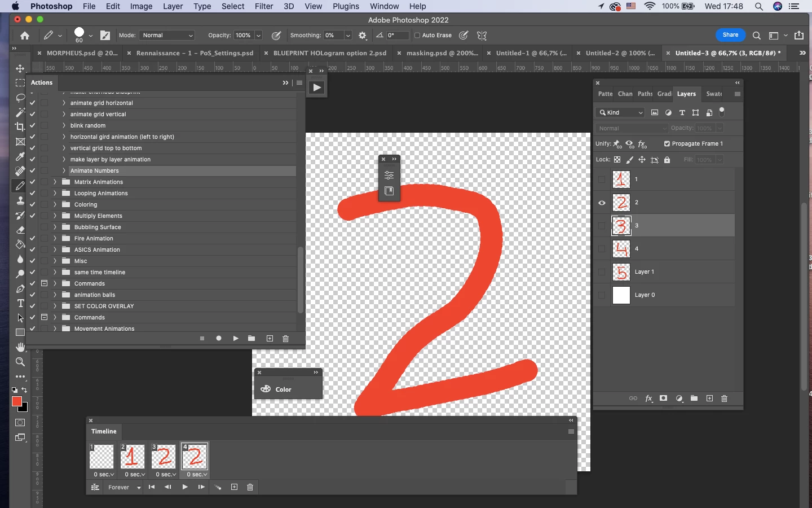Switch to the masking.psd document tab
The height and width of the screenshot is (508, 812).
pyautogui.click(x=442, y=53)
